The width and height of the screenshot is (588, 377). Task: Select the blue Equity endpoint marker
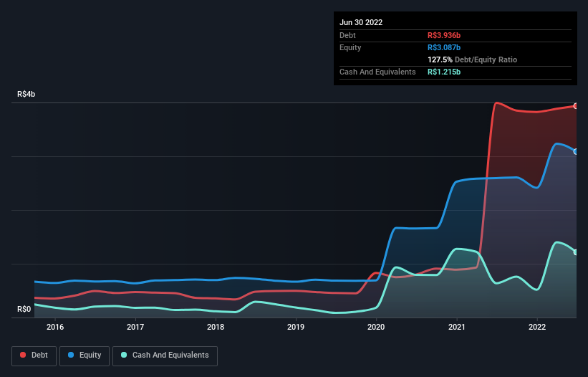pos(576,151)
